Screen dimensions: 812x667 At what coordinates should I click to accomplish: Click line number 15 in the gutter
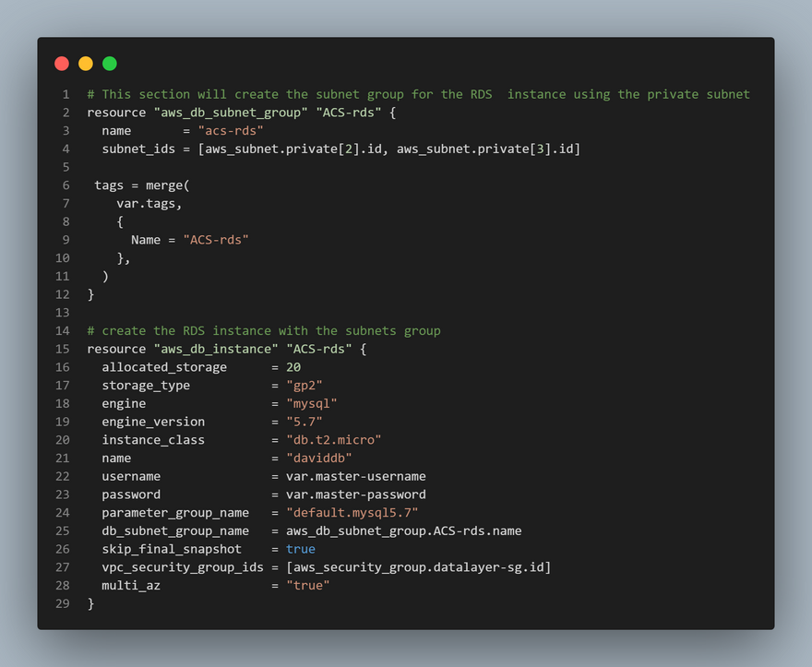(62, 350)
